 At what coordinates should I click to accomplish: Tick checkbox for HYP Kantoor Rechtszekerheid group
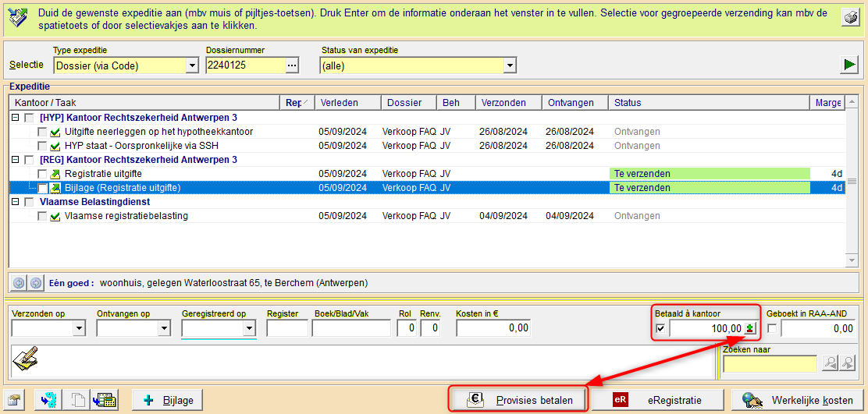(x=29, y=118)
